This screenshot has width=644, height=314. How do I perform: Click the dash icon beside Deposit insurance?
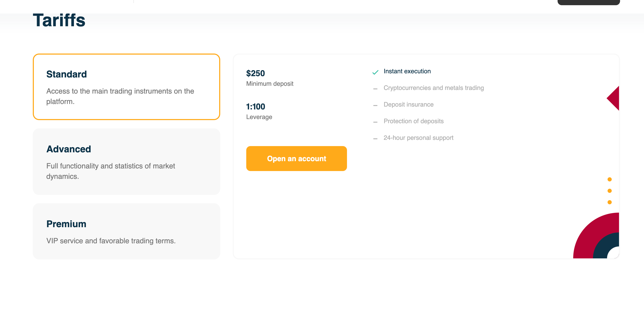click(x=375, y=106)
